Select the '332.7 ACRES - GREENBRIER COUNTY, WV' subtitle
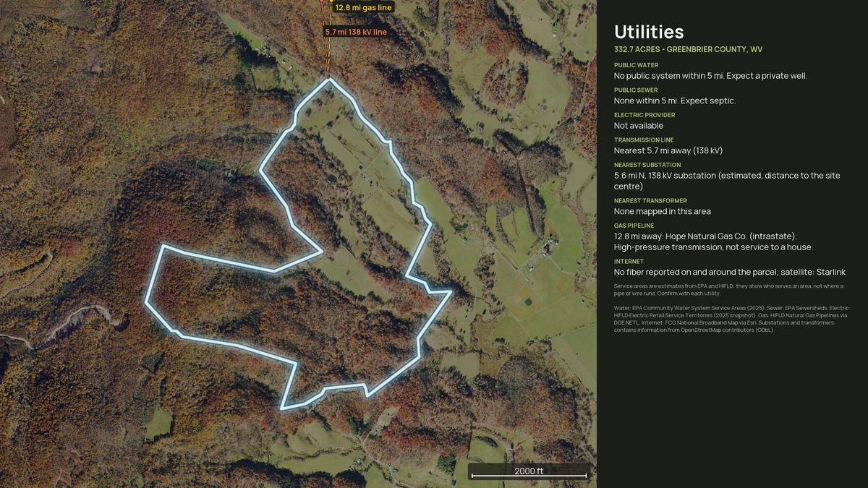 click(x=688, y=49)
